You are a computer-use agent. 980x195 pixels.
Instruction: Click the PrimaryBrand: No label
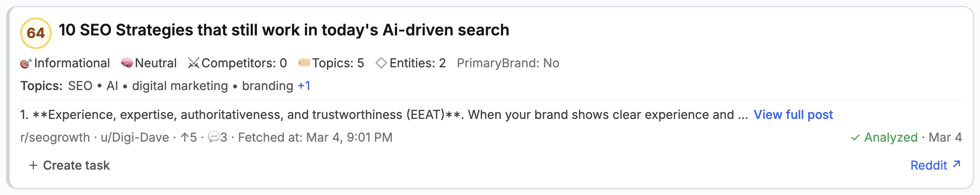(x=508, y=63)
